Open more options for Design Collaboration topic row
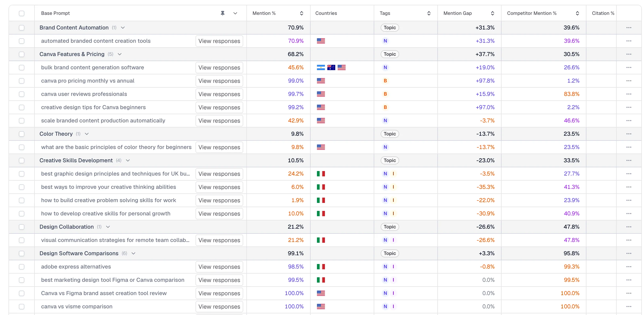The image size is (644, 315). coord(629,227)
